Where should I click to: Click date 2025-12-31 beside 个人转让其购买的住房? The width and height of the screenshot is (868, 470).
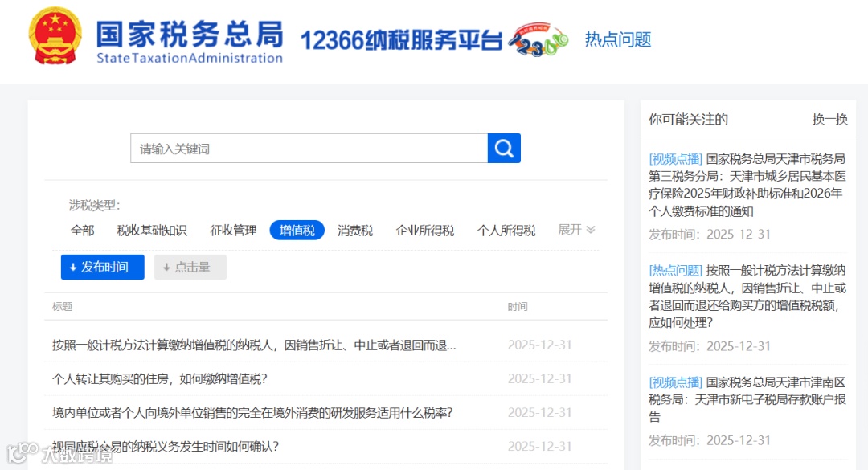[540, 378]
